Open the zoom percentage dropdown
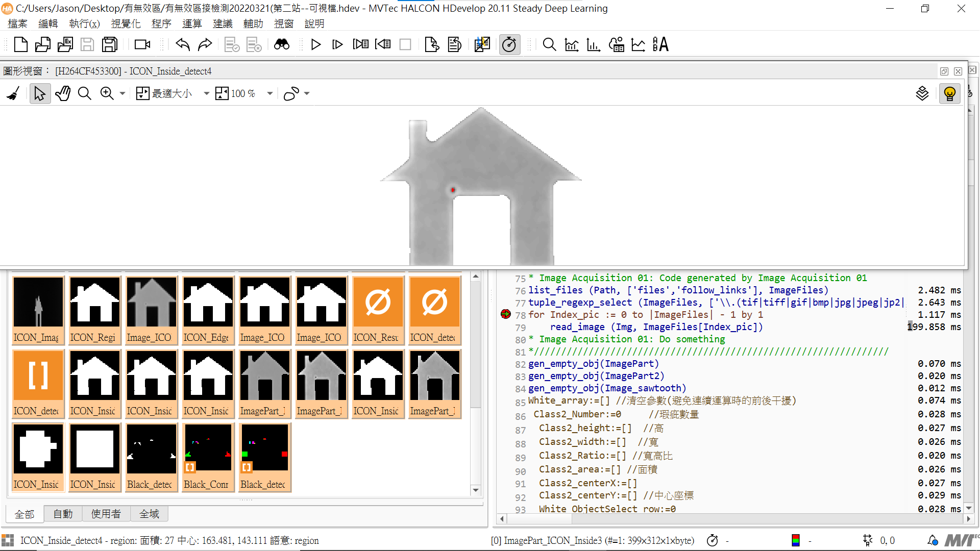 (x=270, y=93)
